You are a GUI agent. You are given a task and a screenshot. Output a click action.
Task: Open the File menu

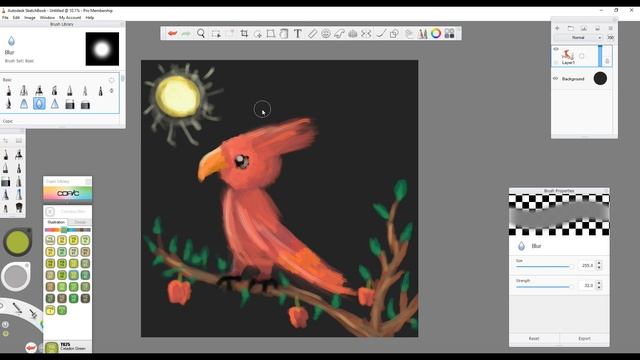tap(5, 18)
